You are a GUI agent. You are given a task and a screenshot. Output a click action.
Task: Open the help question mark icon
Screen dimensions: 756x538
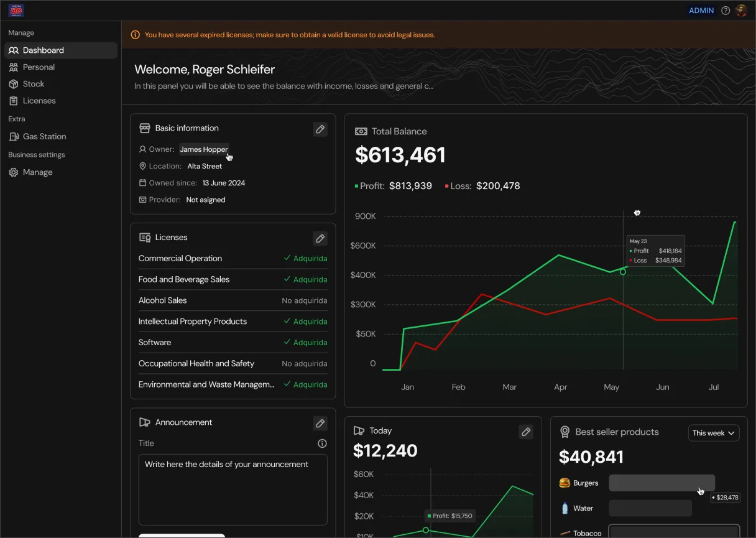[726, 11]
